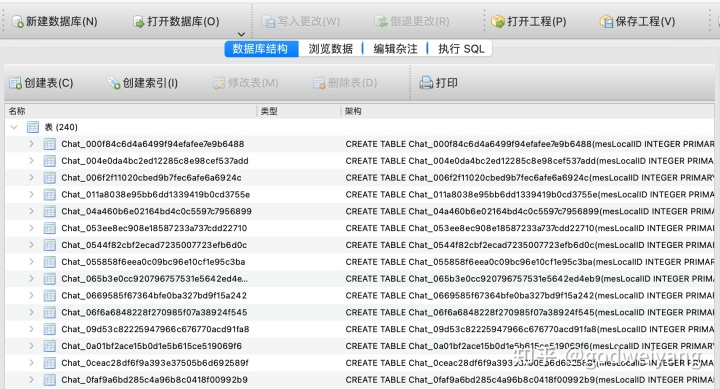
Task: Click schema cell CREATE TABLE Chat_0faf9a6bd285c4a96b8c0418f00992b9
Action: (530, 380)
